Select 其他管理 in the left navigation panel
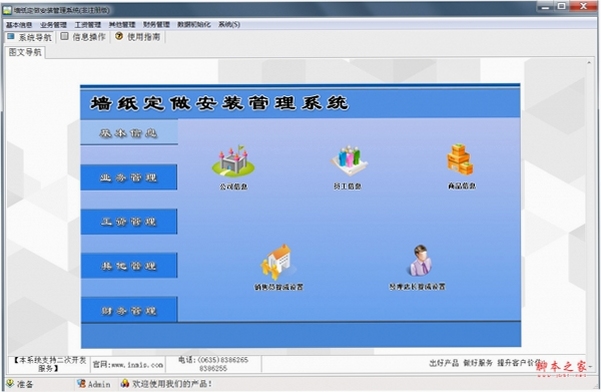 (129, 266)
